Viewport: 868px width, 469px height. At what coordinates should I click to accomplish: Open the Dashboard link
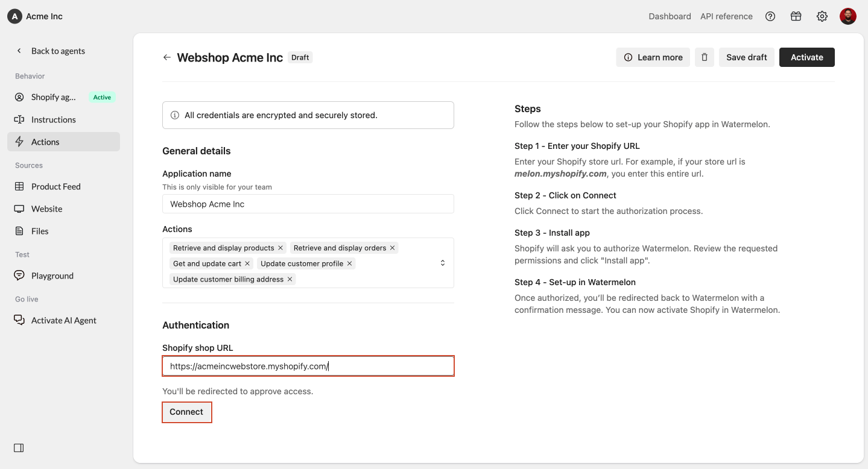[x=670, y=16]
